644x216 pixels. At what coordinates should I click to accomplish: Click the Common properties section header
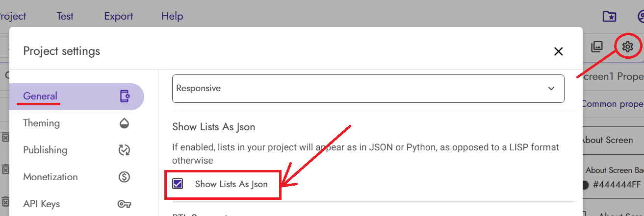612,104
